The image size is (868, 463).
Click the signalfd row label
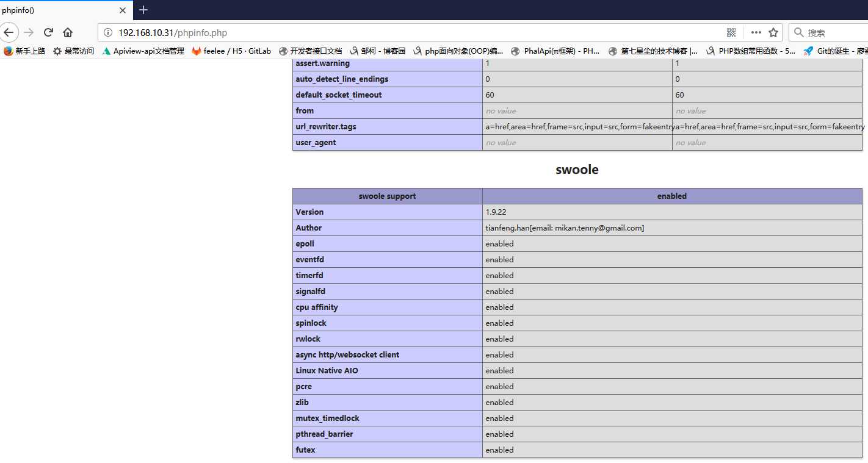[310, 291]
